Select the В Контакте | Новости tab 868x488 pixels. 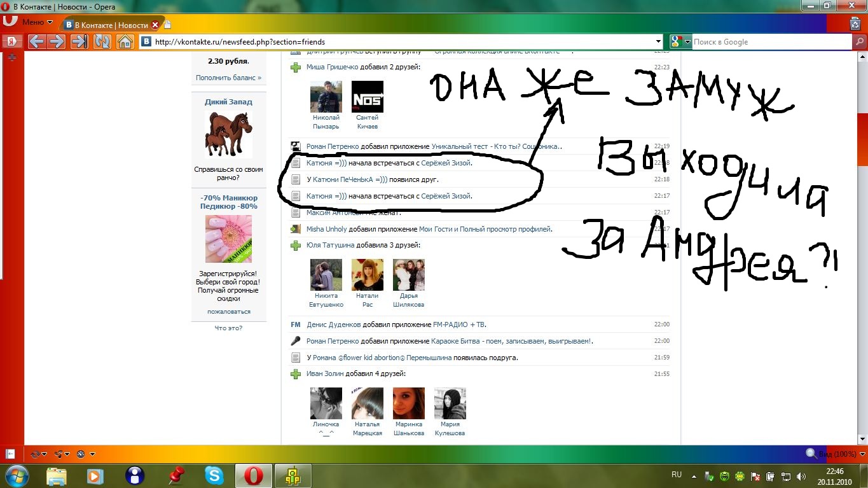111,25
